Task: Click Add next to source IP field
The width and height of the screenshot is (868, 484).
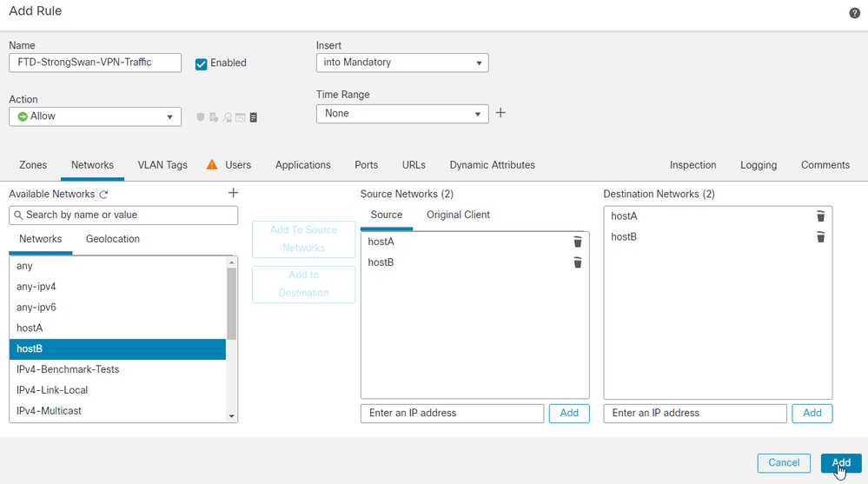Action: point(569,413)
